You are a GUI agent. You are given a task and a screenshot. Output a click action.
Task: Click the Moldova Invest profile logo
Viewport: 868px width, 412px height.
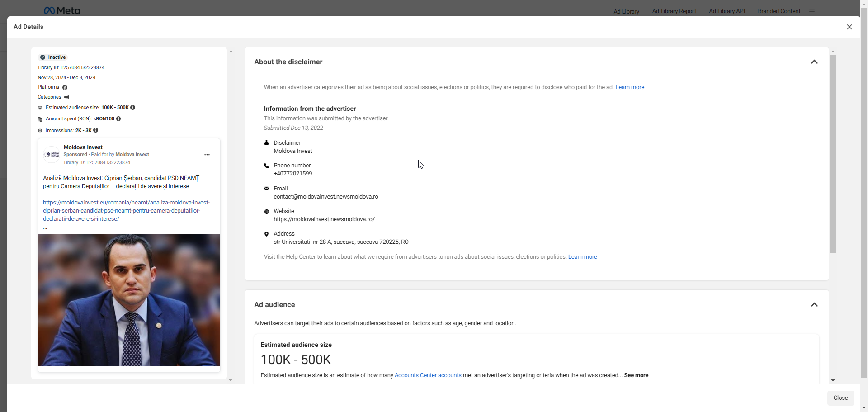tap(52, 155)
